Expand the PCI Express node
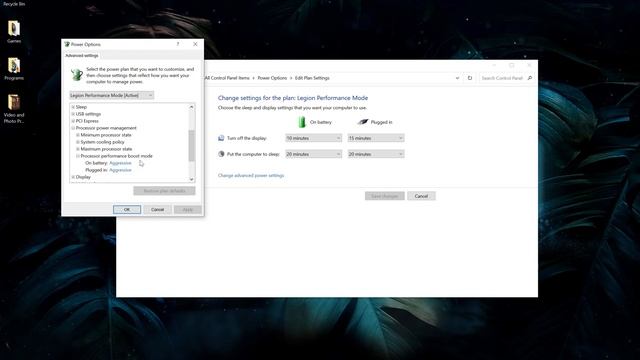 point(73,121)
